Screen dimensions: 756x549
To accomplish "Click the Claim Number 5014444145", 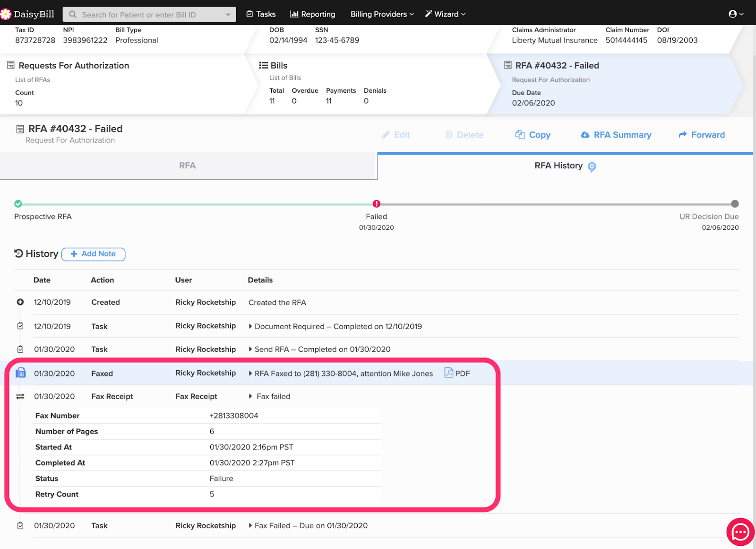I will pos(627,40).
